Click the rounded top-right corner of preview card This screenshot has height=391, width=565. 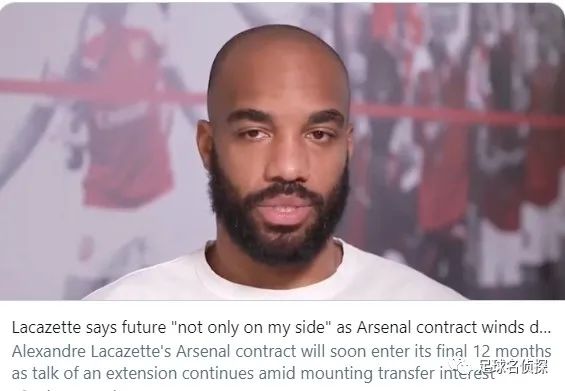[x=557, y=10]
